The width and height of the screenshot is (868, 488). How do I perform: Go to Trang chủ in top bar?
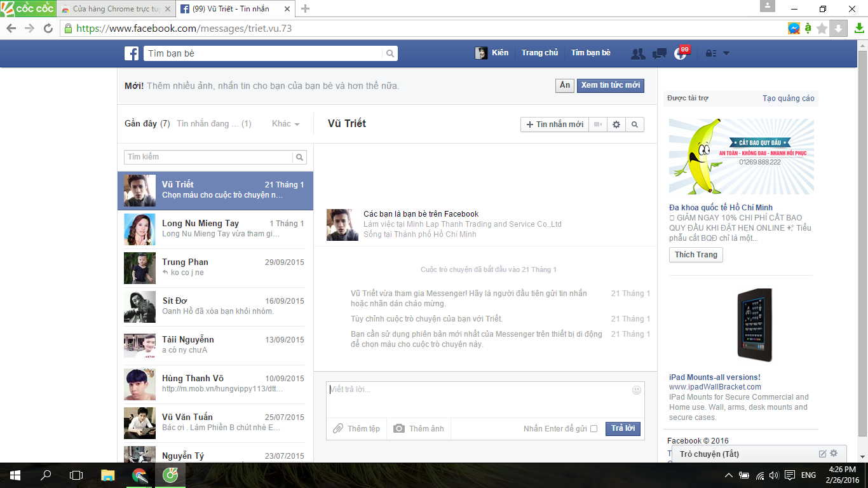tap(539, 53)
